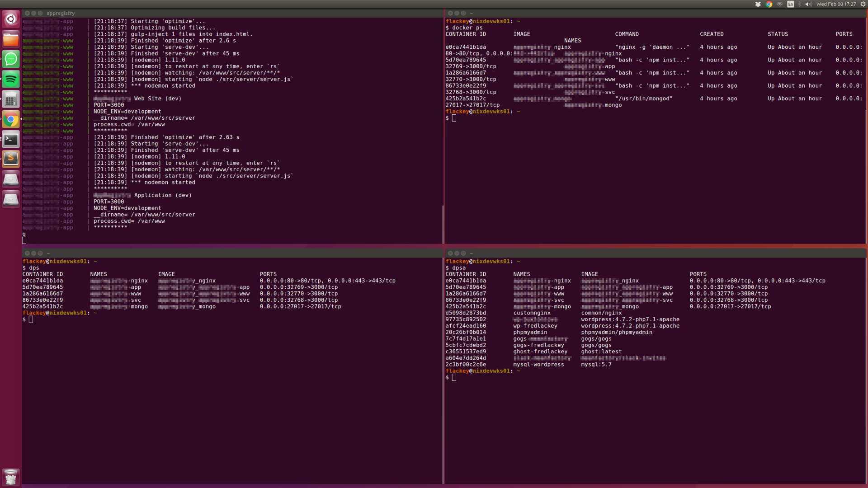Image resolution: width=868 pixels, height=488 pixels.
Task: Close the 'appregistry' terminal window
Action: click(x=27, y=13)
